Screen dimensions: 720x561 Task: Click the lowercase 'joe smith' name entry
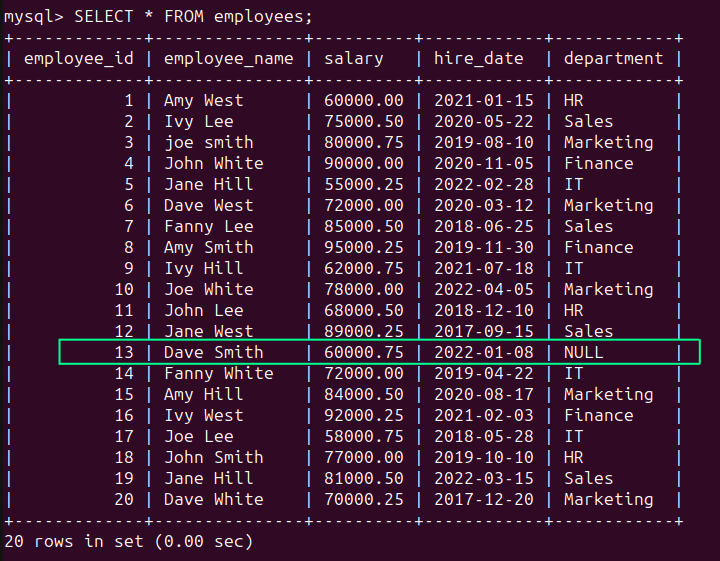208,142
